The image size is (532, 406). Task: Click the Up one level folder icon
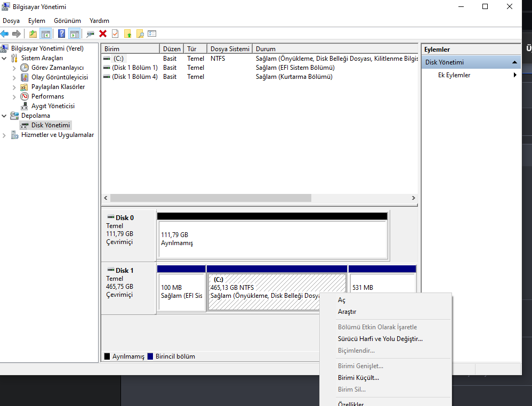pos(33,34)
